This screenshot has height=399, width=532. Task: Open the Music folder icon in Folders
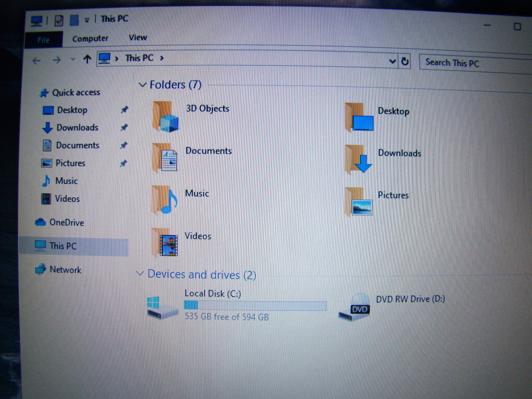point(165,199)
